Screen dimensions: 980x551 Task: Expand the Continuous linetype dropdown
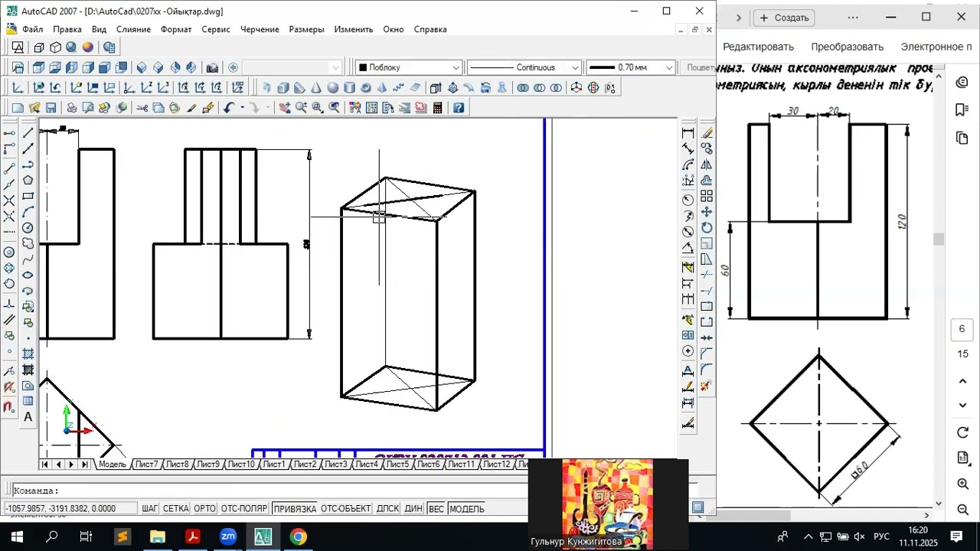point(524,67)
